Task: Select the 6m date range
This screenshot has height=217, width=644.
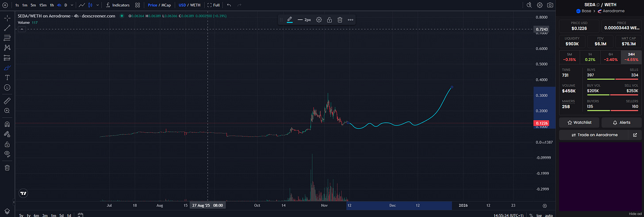Action: point(36,215)
